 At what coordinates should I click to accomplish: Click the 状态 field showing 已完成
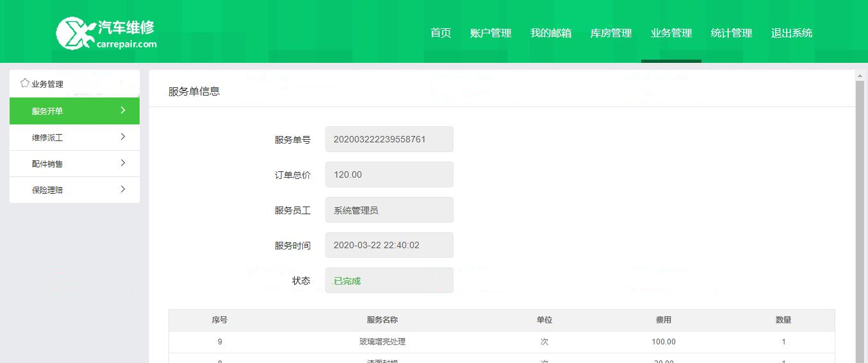(389, 280)
